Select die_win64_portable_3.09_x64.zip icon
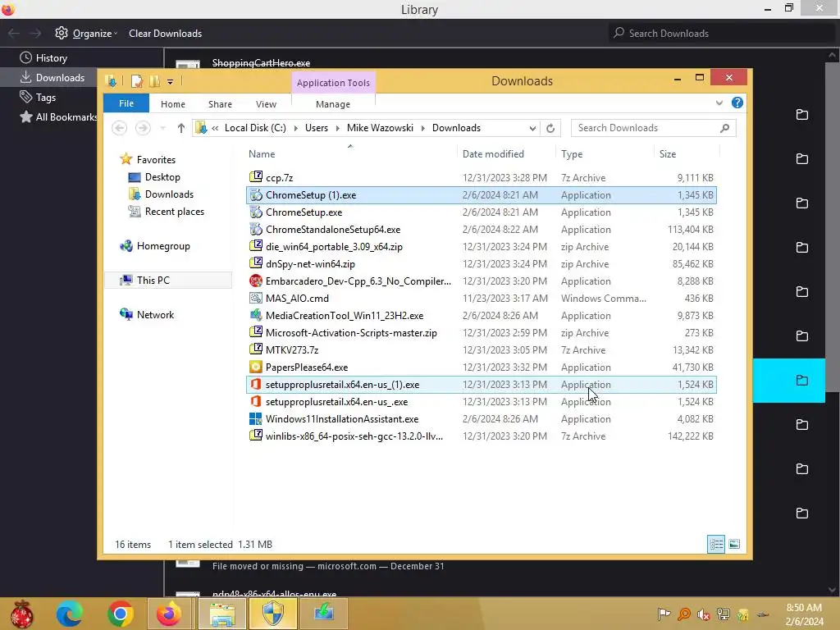840x630 pixels. 256,246
